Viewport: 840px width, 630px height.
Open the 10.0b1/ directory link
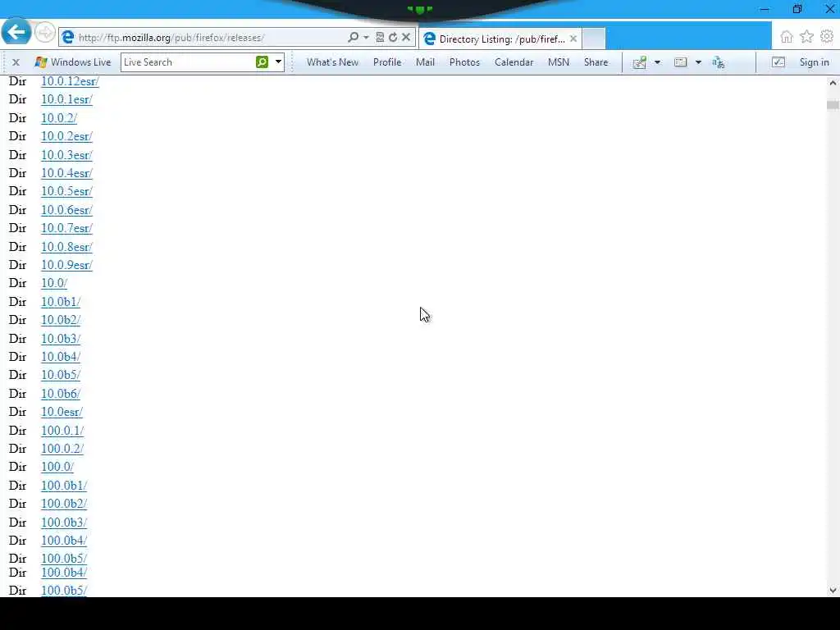point(61,302)
